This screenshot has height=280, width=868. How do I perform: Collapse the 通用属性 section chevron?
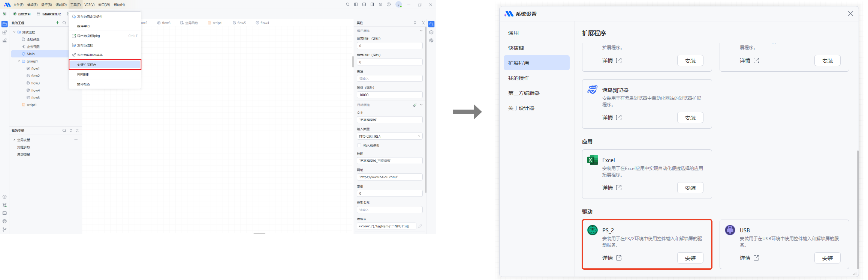click(x=421, y=31)
